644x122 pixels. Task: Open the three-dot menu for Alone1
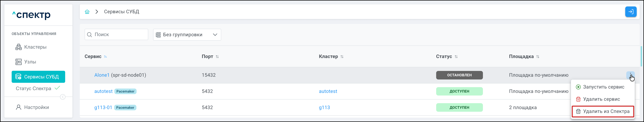(x=630, y=75)
